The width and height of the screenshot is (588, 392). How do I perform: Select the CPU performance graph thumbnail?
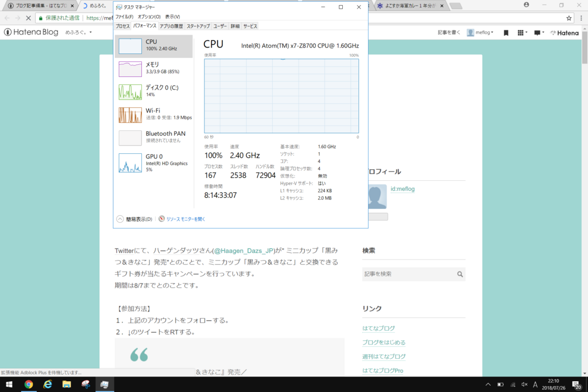pyautogui.click(x=130, y=46)
